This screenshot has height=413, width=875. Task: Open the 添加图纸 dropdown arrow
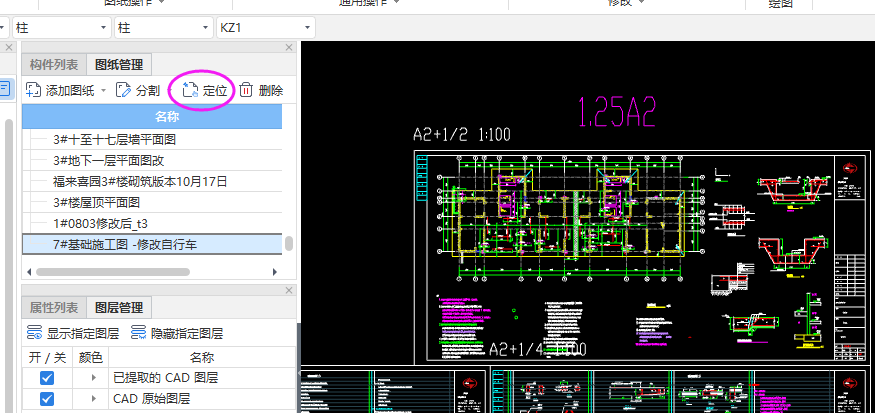coord(104,91)
